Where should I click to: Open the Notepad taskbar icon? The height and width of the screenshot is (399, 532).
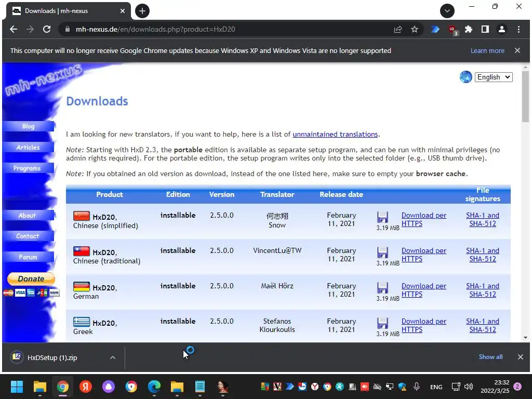tap(200, 387)
